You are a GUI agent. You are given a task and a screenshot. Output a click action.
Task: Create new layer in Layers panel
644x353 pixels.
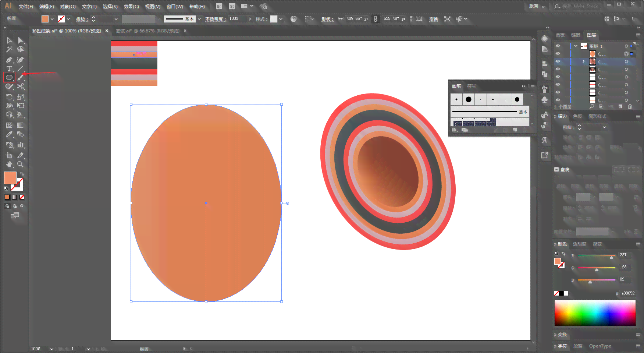point(620,106)
